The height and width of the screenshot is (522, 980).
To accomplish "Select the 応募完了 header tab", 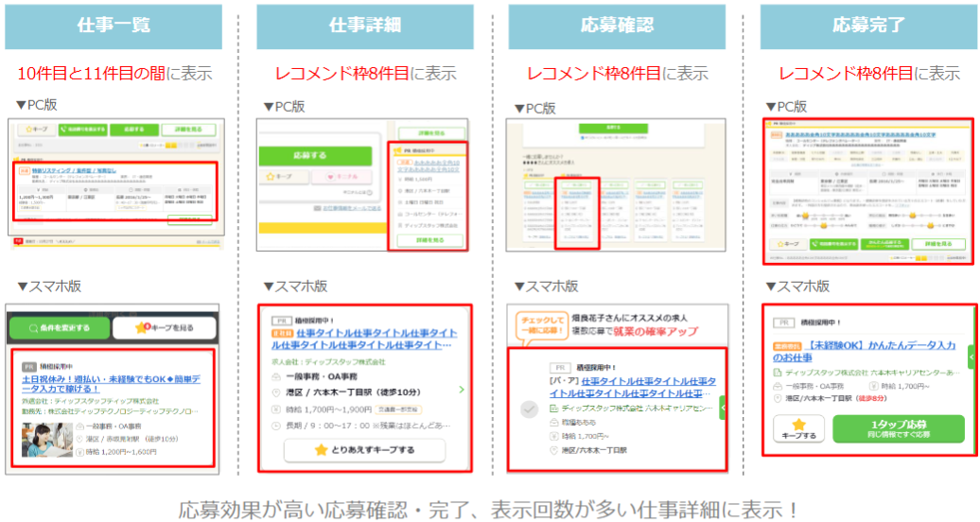I will coord(866,26).
